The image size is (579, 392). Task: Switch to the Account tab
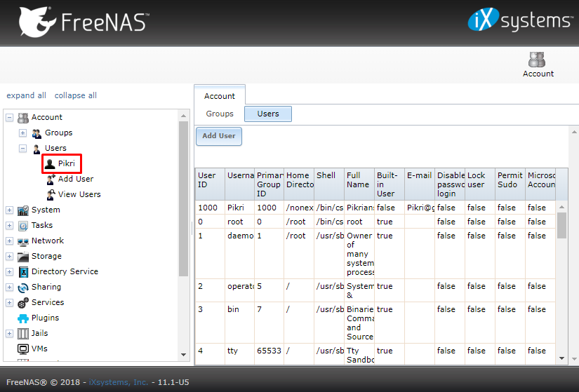click(220, 96)
